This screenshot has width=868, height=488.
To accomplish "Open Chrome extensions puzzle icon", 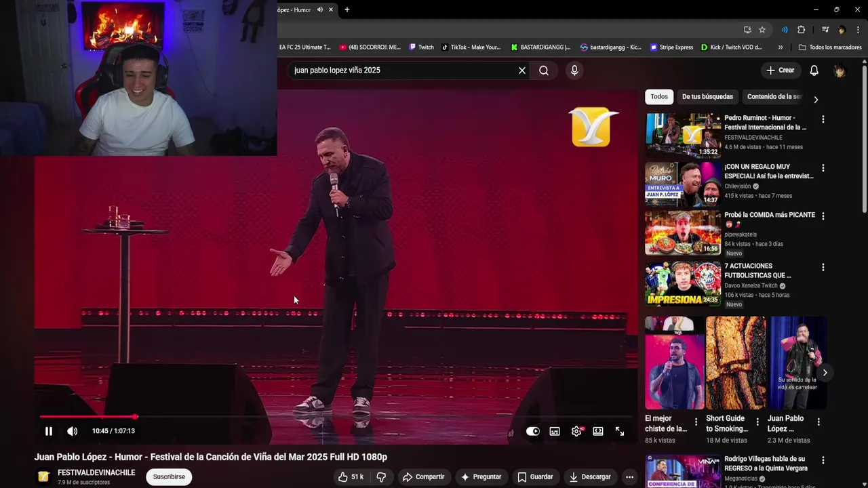I will pyautogui.click(x=802, y=30).
